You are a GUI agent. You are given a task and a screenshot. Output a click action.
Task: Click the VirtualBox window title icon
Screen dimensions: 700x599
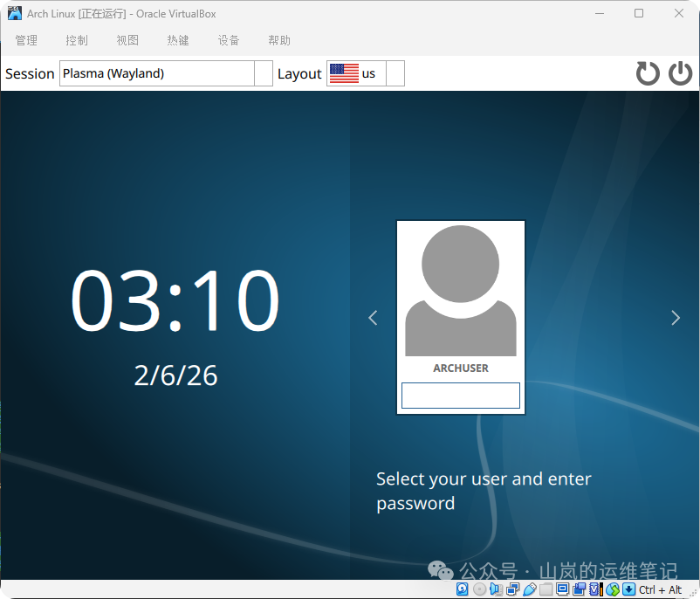point(15,13)
